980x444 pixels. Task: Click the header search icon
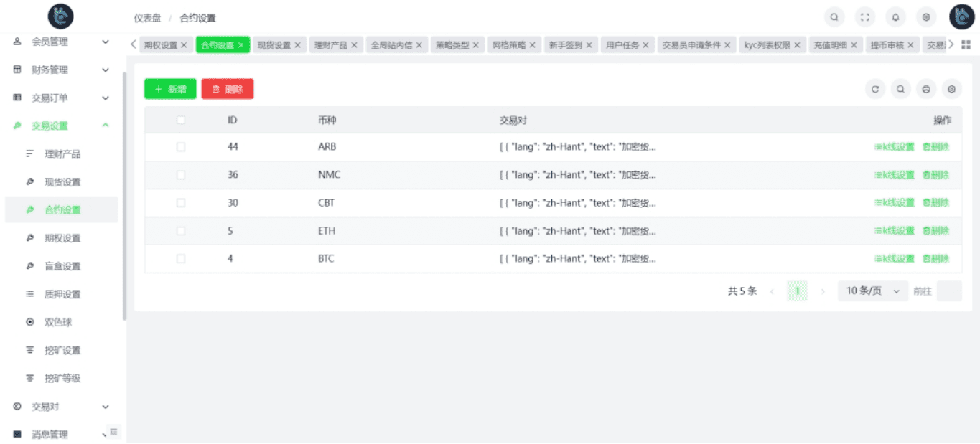pos(834,17)
